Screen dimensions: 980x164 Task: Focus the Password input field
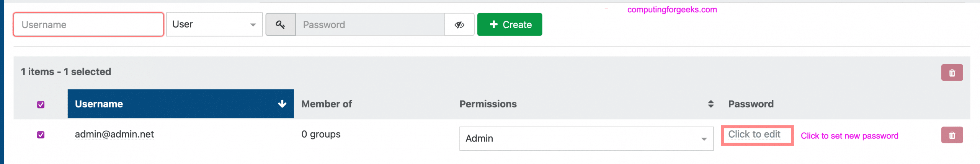coord(370,24)
